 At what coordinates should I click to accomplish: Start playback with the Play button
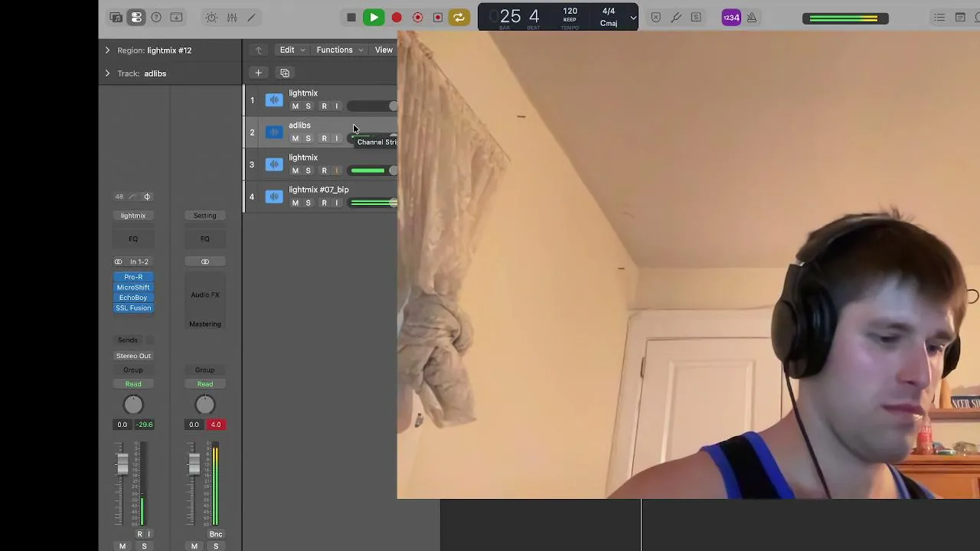pos(374,18)
